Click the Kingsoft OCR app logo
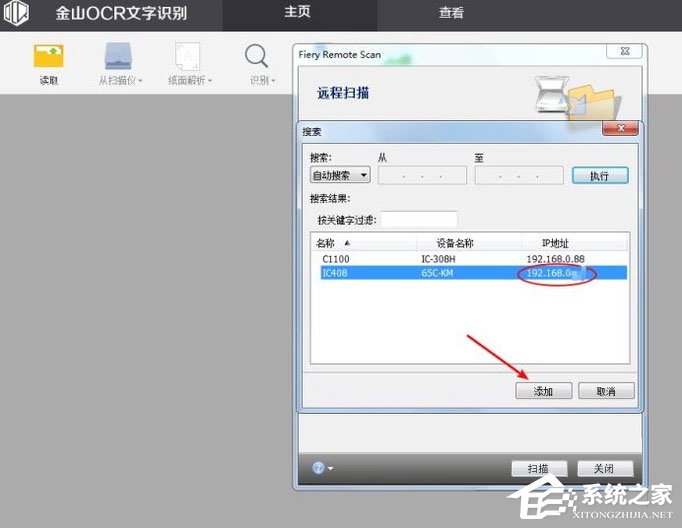This screenshot has height=528, width=682. click(x=22, y=14)
